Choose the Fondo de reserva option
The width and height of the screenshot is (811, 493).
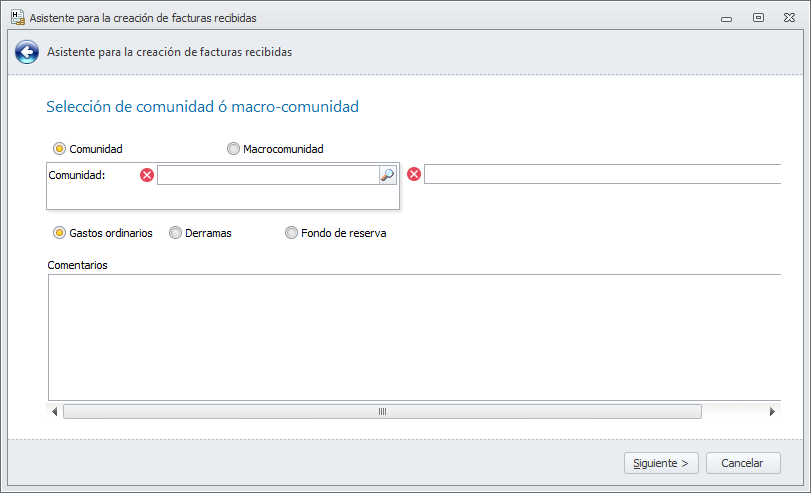(292, 233)
